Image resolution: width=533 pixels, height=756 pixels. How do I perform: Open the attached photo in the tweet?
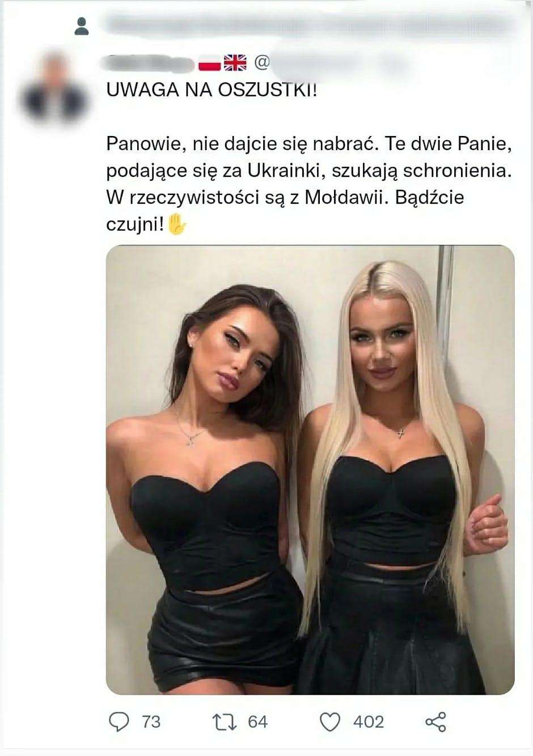coord(310,470)
